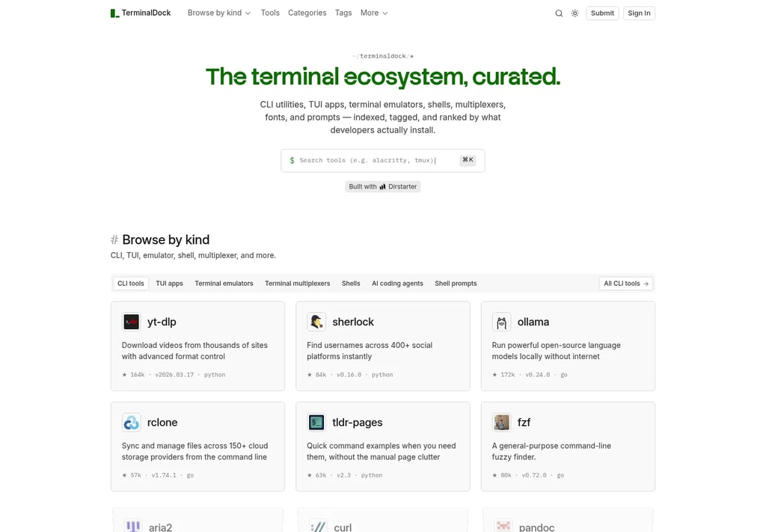This screenshot has width=766, height=532.
Task: Click the curl tool icon
Action: pyautogui.click(x=318, y=526)
